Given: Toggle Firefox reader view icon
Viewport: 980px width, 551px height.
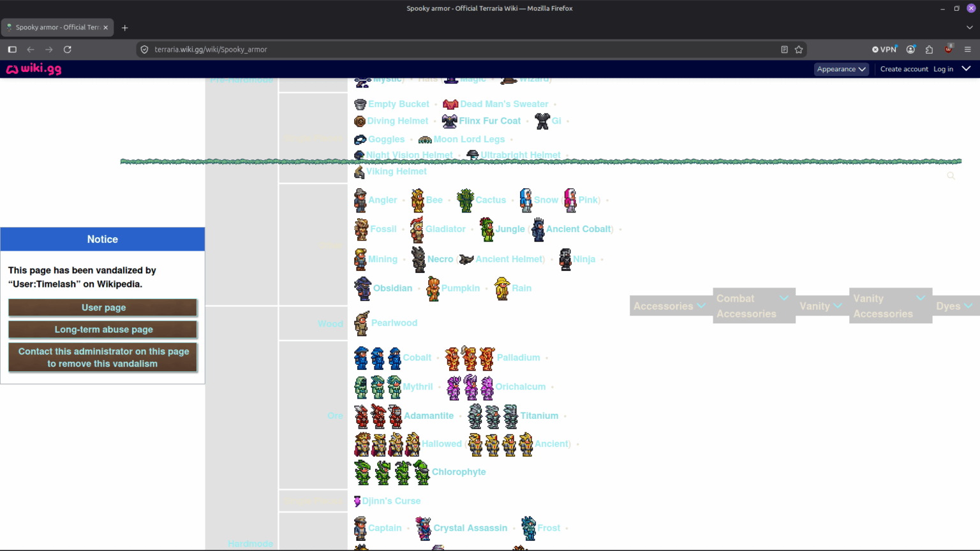Looking at the screenshot, I should coord(784,49).
